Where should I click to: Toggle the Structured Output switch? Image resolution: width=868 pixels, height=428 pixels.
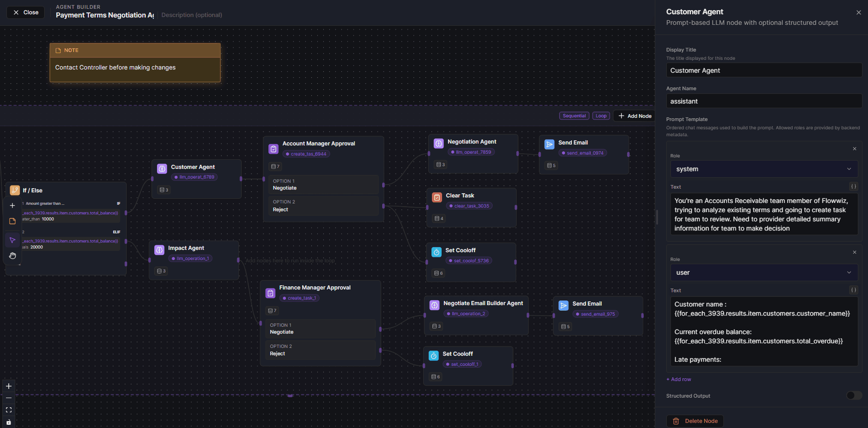[x=854, y=395]
